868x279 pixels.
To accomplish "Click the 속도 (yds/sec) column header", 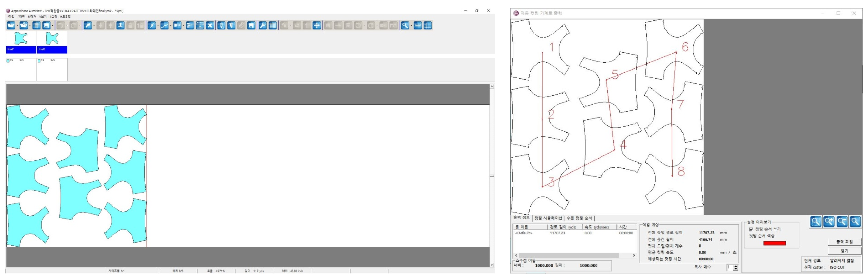I will click(599, 227).
